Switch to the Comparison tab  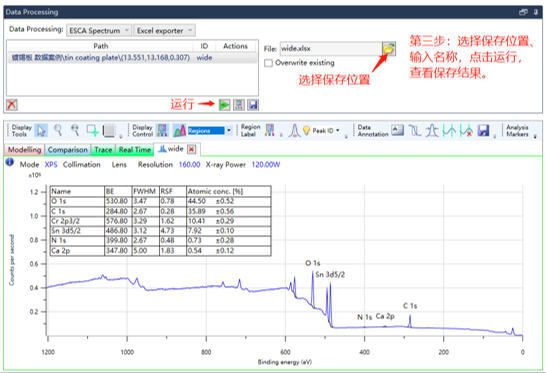(x=68, y=150)
